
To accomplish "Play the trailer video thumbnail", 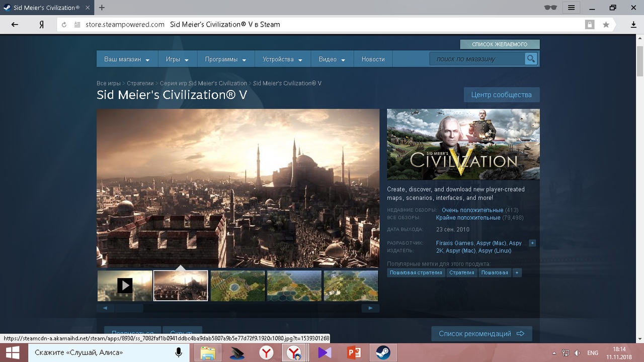I will (x=125, y=286).
